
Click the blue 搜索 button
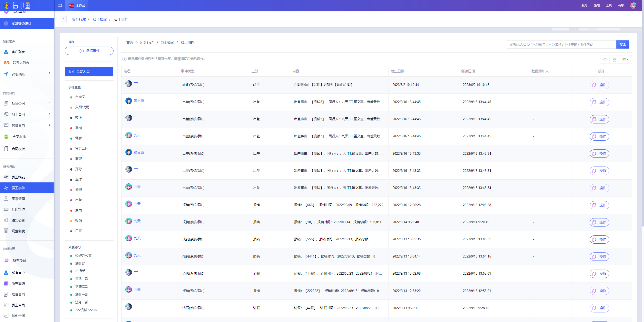pos(623,44)
